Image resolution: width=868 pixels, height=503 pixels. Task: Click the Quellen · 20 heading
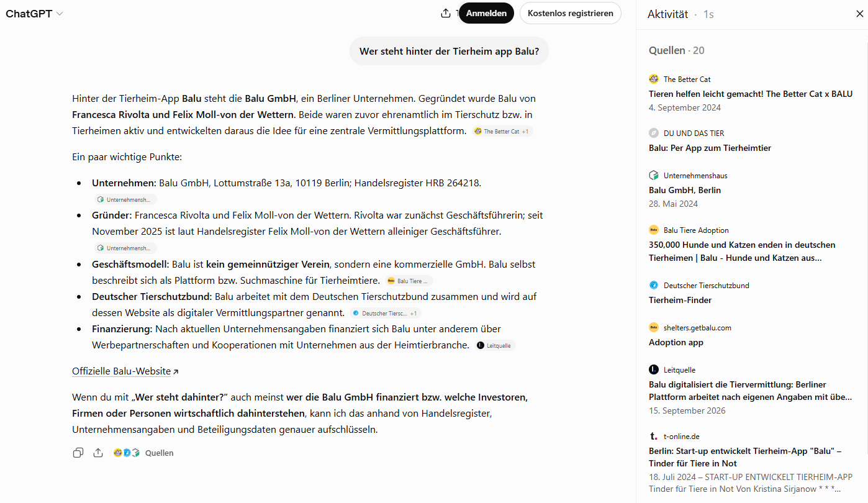click(676, 50)
